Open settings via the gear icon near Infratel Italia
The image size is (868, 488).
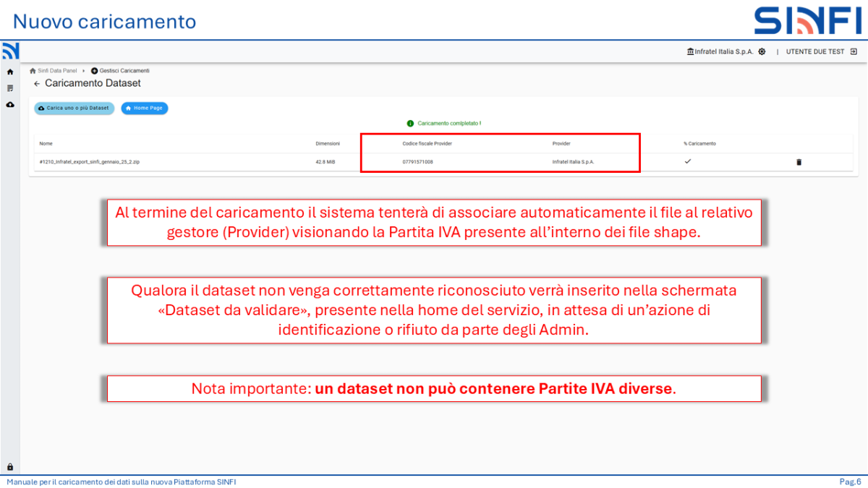click(x=762, y=51)
